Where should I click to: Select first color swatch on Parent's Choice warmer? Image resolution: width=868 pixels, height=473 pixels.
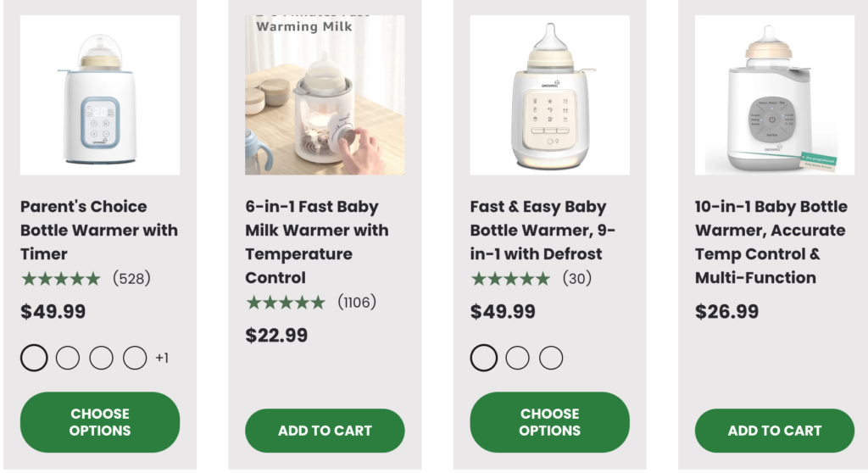click(x=34, y=358)
